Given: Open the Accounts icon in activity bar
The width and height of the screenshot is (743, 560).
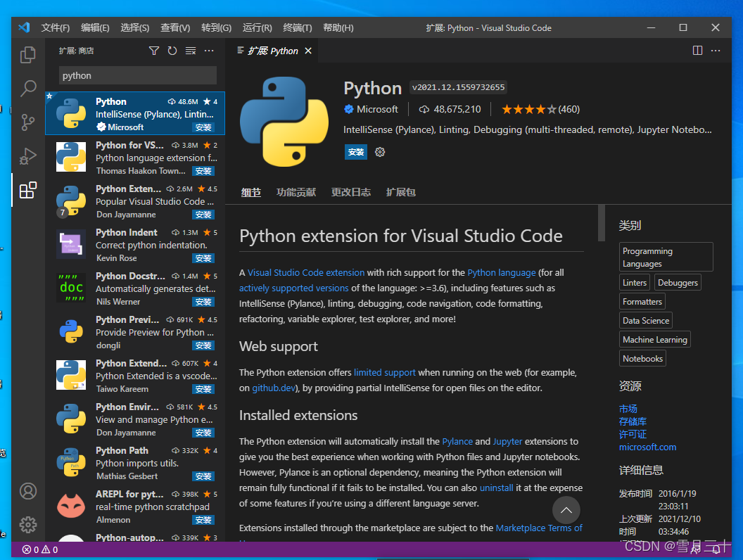Looking at the screenshot, I should coord(28,491).
